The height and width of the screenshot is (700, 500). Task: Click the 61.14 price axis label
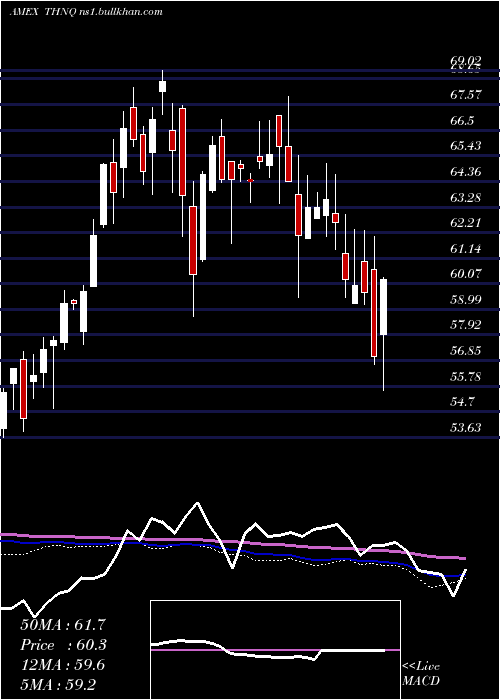(x=465, y=249)
